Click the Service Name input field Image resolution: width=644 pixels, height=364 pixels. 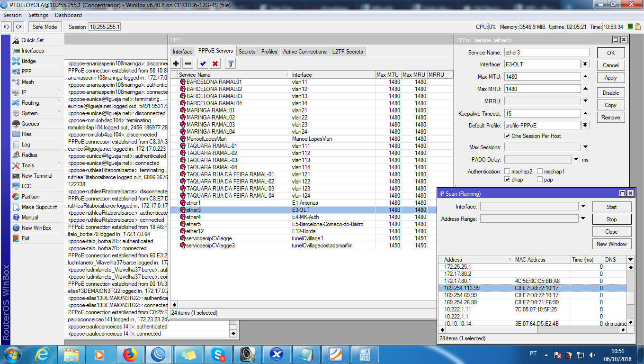pyautogui.click(x=546, y=53)
